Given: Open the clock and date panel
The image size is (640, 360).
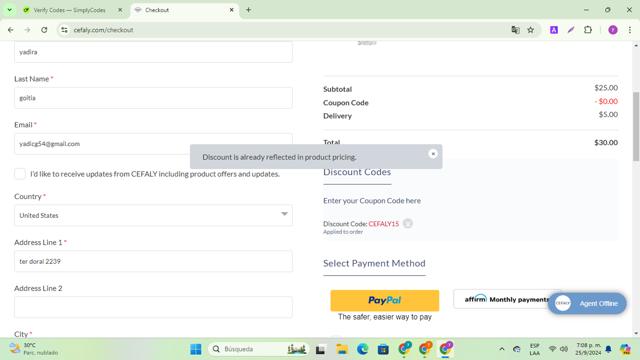Looking at the screenshot, I should point(588,349).
